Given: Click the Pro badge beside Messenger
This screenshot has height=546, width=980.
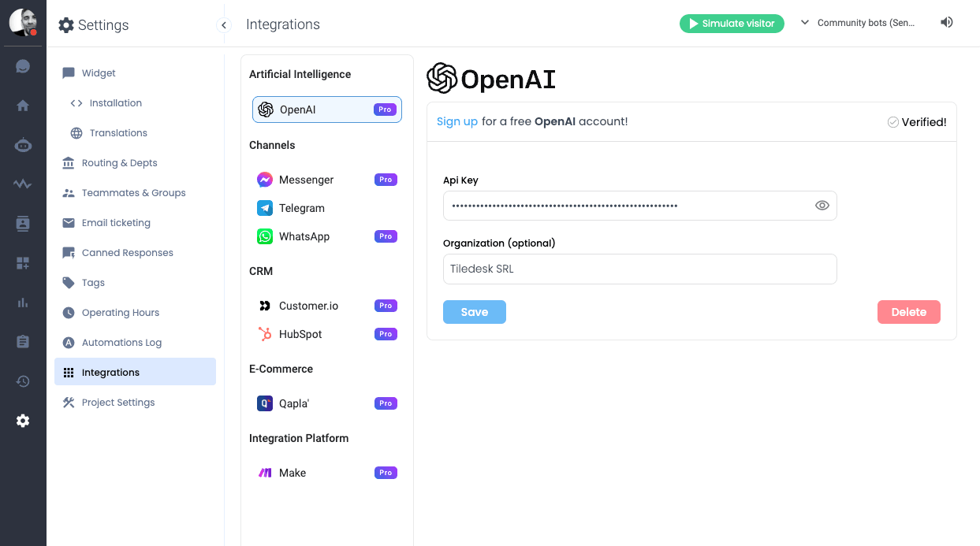Looking at the screenshot, I should point(386,180).
